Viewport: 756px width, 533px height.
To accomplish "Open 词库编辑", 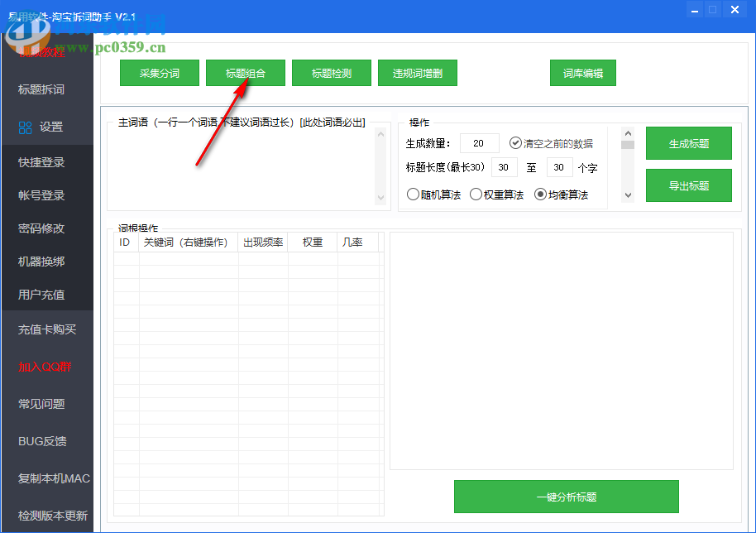I will click(582, 73).
